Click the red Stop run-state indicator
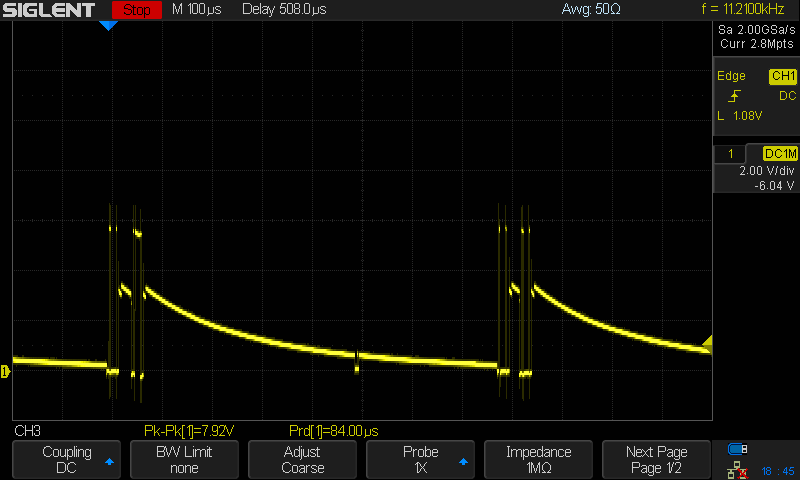 [137, 10]
